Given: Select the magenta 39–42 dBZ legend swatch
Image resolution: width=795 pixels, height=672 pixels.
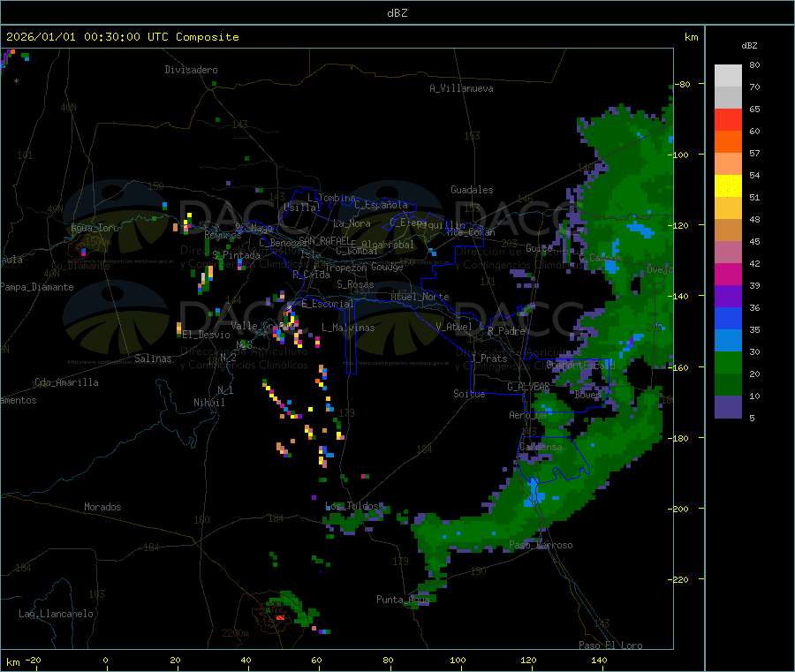Looking at the screenshot, I should click(x=728, y=274).
